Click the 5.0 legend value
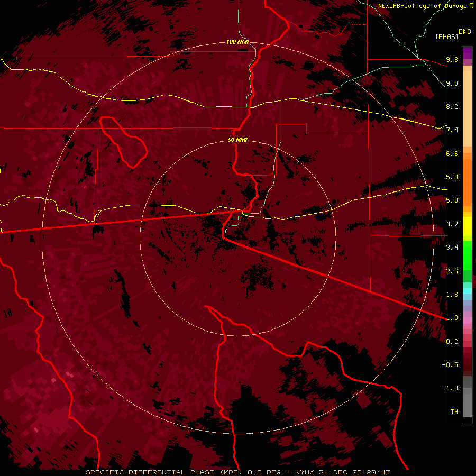Image resolution: width=476 pixels, height=476 pixels. [x=452, y=200]
